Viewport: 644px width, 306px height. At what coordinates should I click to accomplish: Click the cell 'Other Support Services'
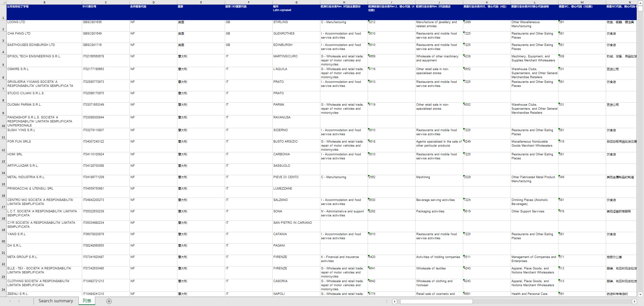click(534, 215)
